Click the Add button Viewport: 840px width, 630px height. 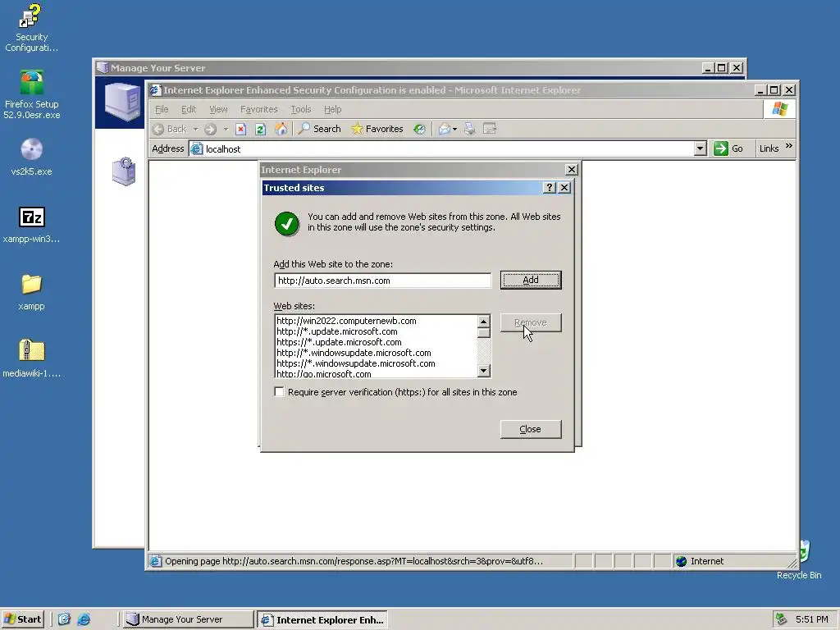[531, 280]
